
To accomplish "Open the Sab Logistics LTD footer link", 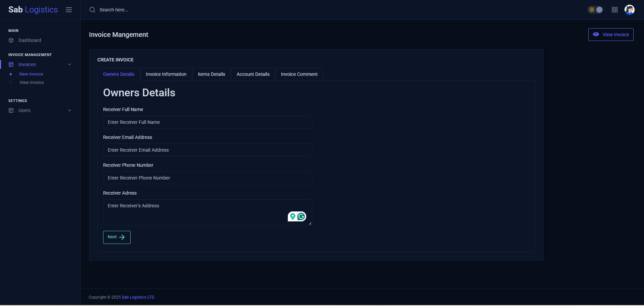I will point(138,297).
